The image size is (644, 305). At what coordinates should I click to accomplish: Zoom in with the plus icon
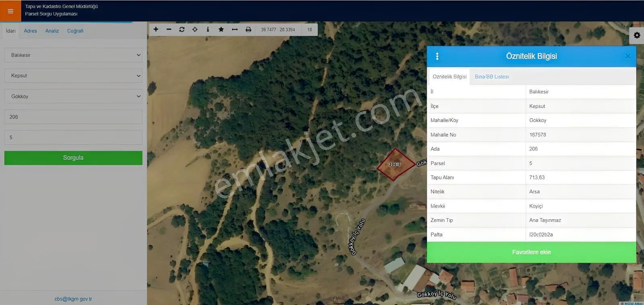pos(156,29)
